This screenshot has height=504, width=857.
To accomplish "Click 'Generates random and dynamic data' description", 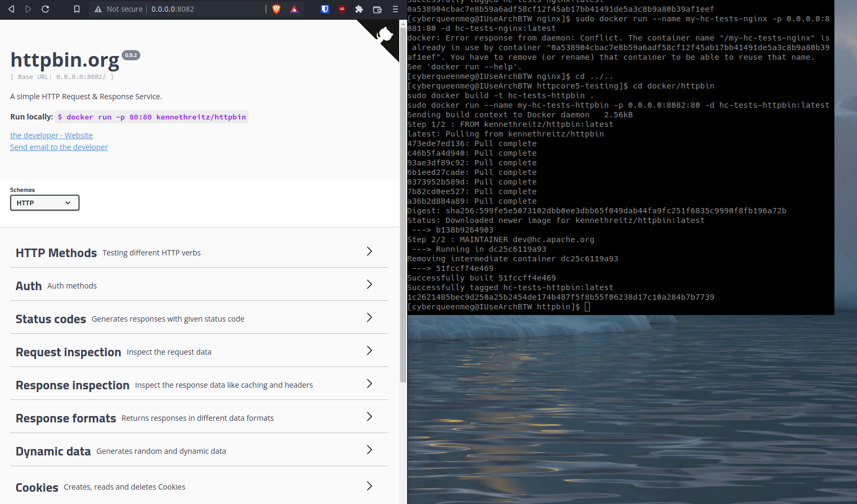I will tap(161, 451).
